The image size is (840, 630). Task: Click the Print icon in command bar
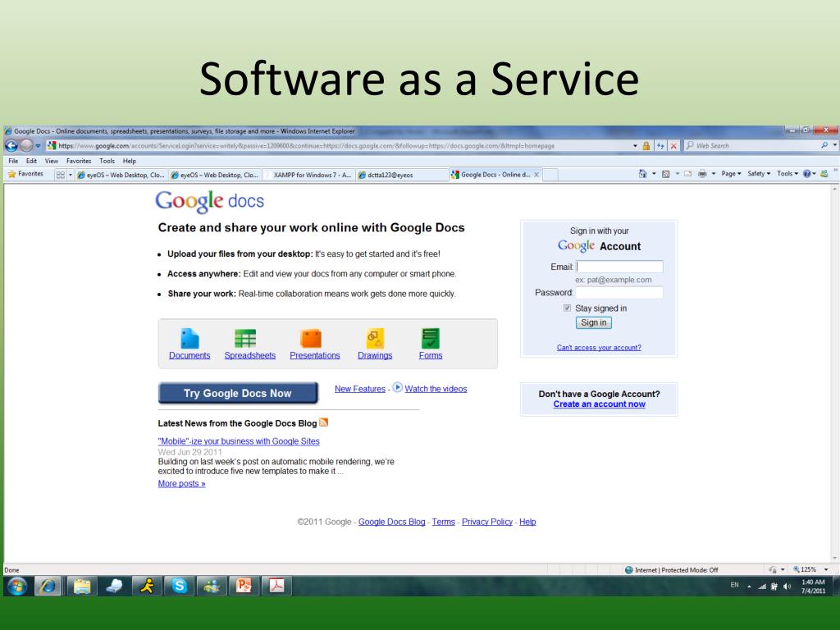pos(702,174)
